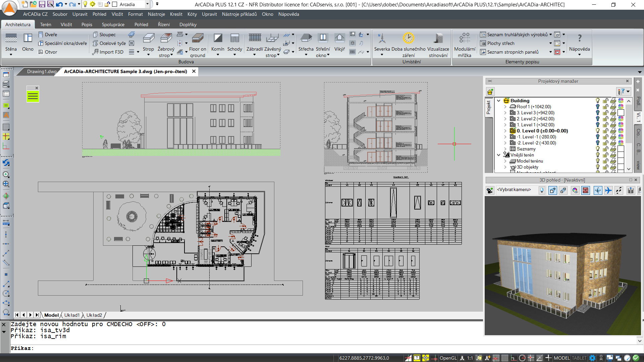
Task: Open the Vybrat kameru dropdown
Action: coord(542,190)
